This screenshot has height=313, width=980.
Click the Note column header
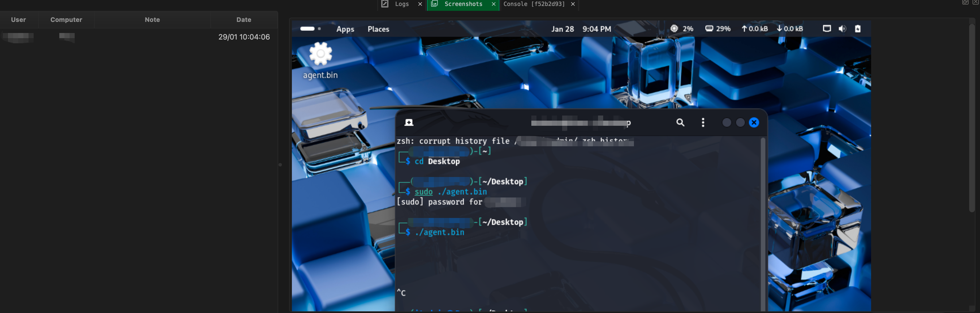click(x=152, y=20)
